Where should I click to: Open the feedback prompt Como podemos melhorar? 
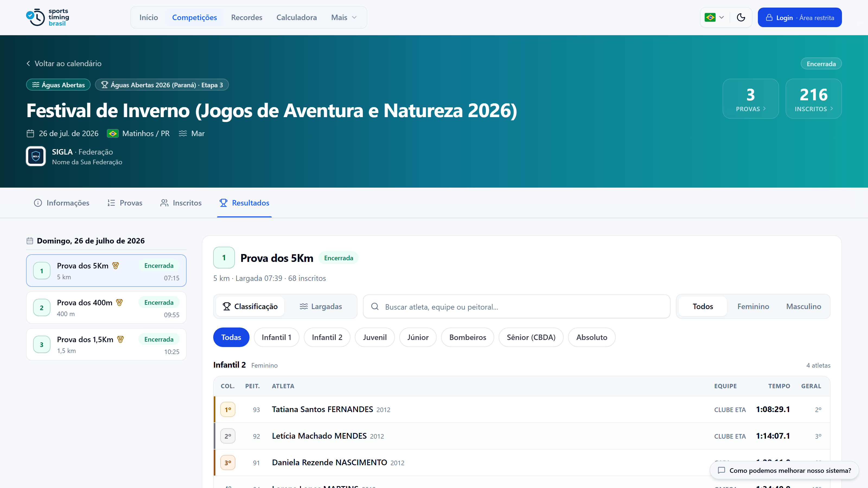tap(784, 470)
